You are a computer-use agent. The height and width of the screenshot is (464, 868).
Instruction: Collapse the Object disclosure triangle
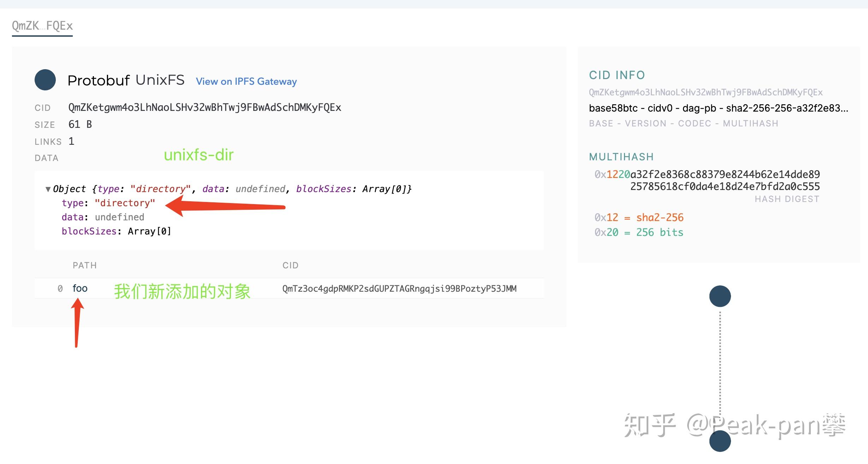48,189
